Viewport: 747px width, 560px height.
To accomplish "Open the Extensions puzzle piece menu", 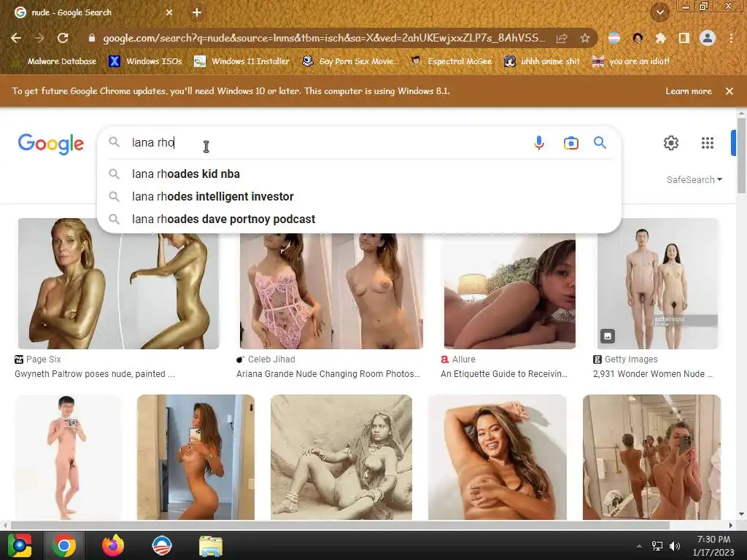I will [660, 38].
